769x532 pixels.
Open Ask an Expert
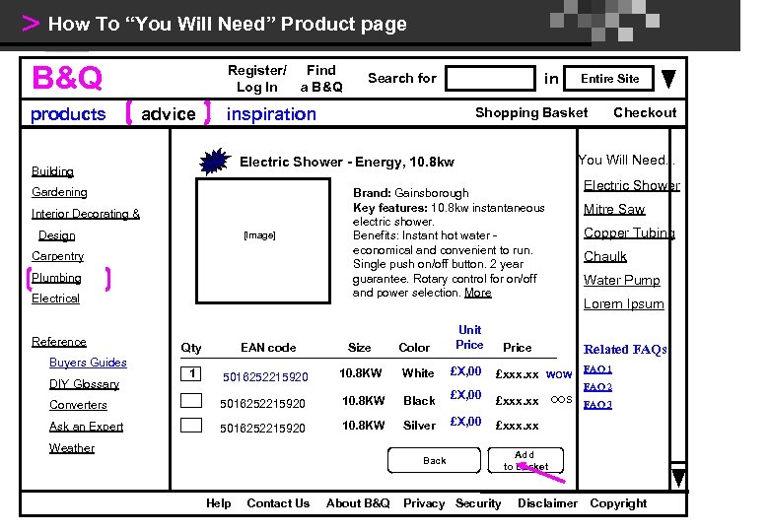[86, 427]
